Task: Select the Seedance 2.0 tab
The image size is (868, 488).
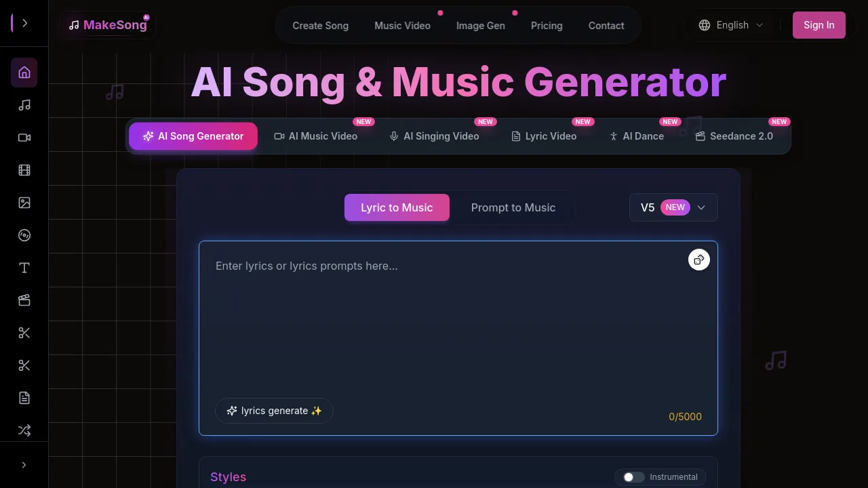Action: point(734,136)
